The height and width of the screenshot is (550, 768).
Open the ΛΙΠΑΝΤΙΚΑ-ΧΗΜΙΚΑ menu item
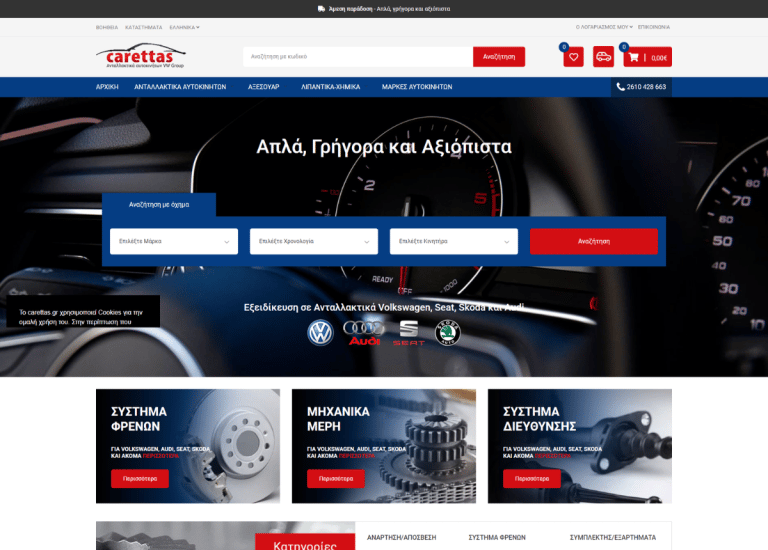tap(331, 87)
